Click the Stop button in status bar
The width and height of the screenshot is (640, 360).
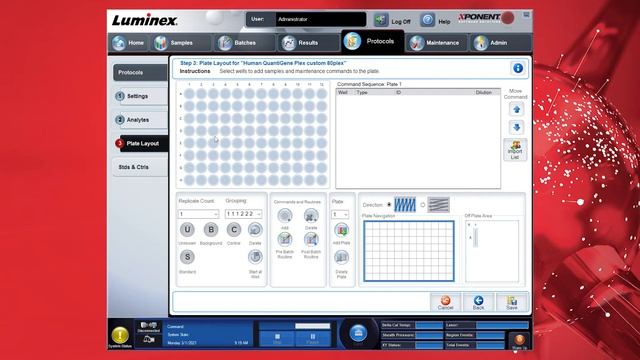[277, 338]
